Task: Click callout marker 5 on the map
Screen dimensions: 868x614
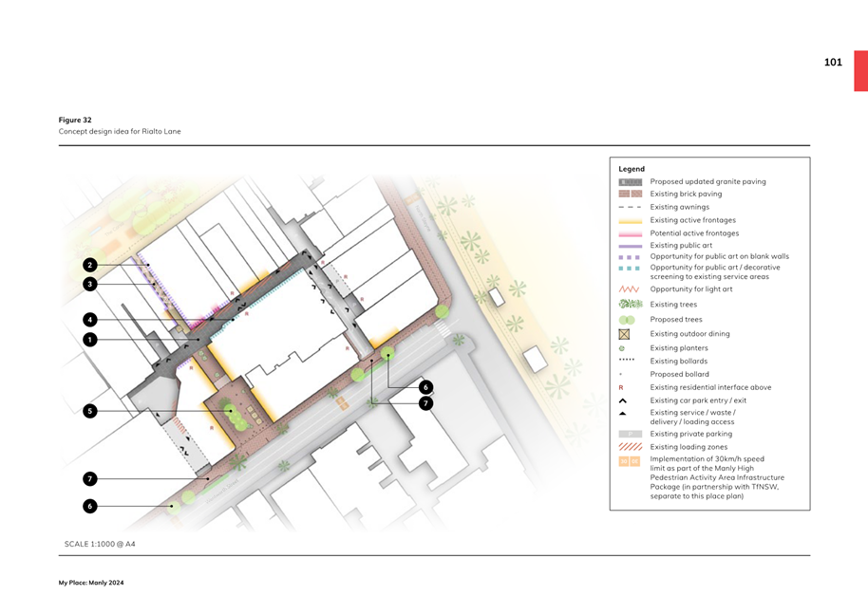Action: click(90, 411)
